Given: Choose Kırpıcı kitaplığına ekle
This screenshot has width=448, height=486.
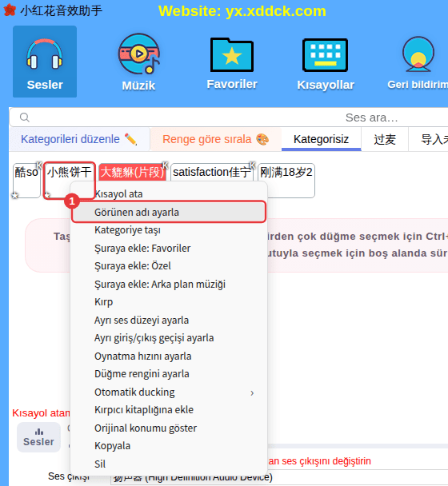Looking at the screenshot, I should (x=169, y=410).
